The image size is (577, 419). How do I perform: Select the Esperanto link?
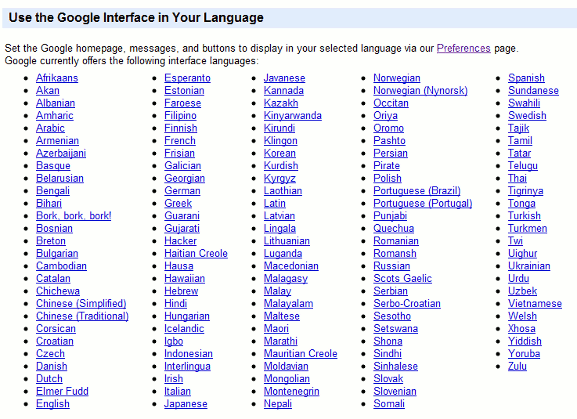click(x=187, y=78)
